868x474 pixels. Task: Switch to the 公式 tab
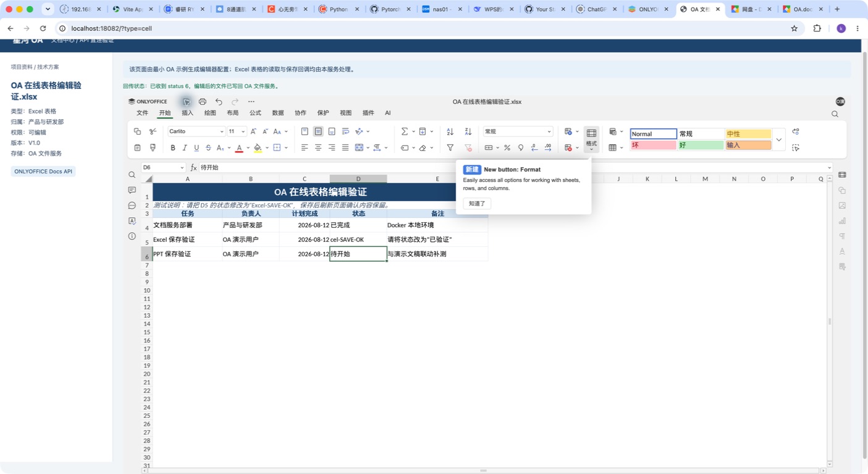pyautogui.click(x=255, y=113)
